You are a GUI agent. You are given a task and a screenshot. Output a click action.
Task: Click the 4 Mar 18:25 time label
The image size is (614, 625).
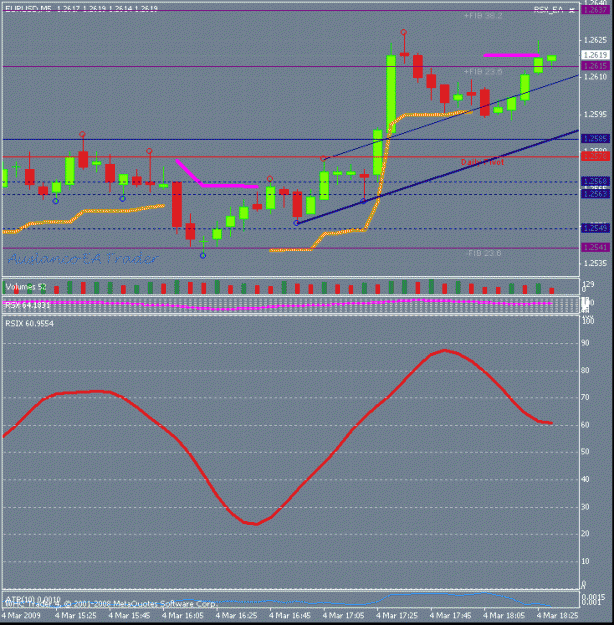click(x=558, y=615)
